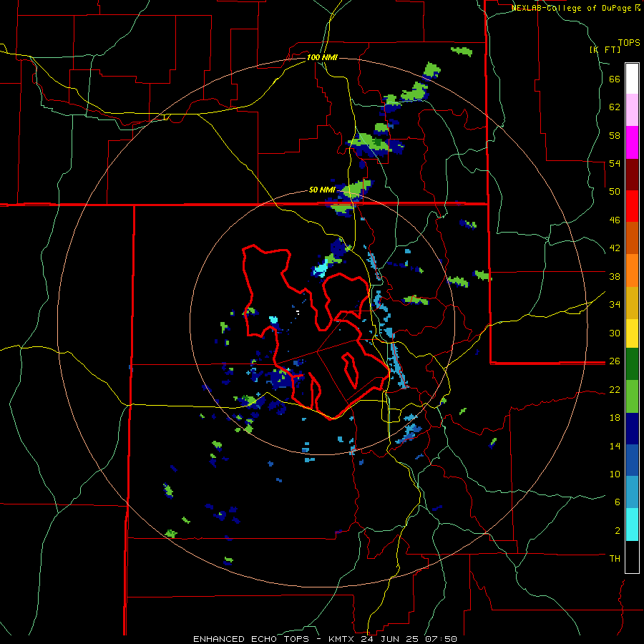This screenshot has height=644, width=644.
Task: Click the 2 value on the legend
Action: click(x=618, y=531)
